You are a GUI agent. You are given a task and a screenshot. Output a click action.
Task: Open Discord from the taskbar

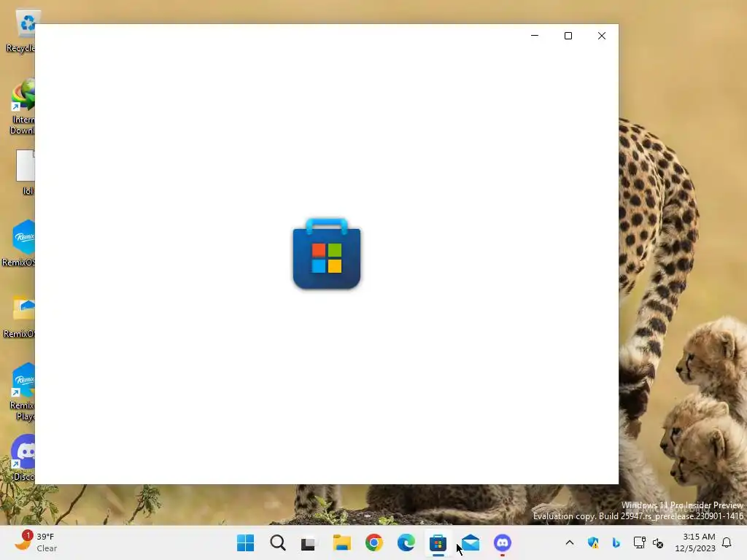click(x=502, y=542)
